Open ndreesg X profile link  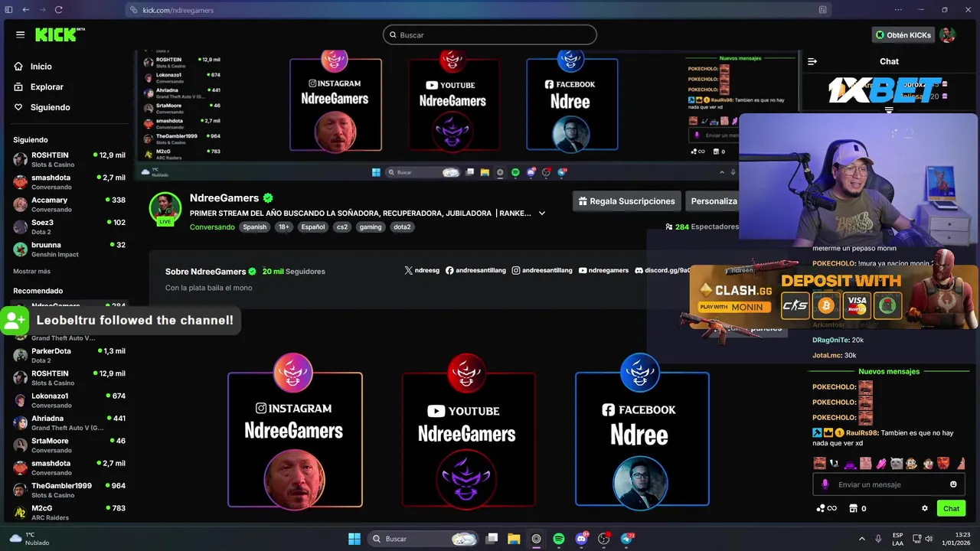point(422,271)
